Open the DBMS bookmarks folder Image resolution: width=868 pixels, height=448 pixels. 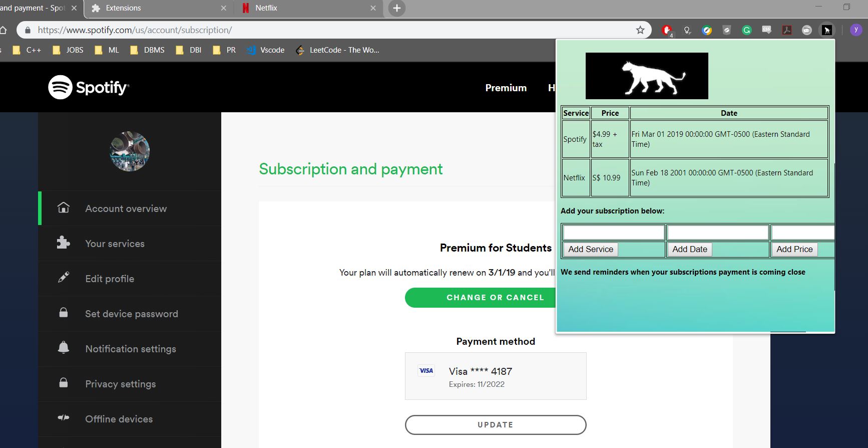(148, 50)
